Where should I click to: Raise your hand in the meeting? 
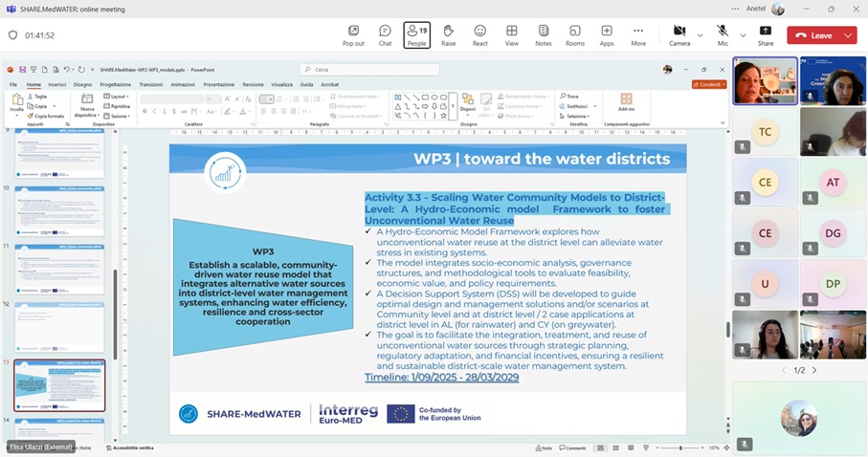tap(448, 35)
